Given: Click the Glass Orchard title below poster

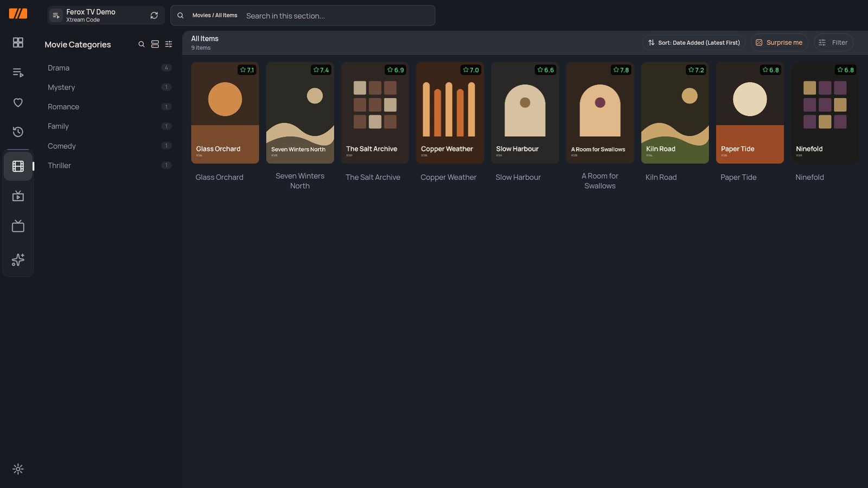Looking at the screenshot, I should tap(219, 177).
